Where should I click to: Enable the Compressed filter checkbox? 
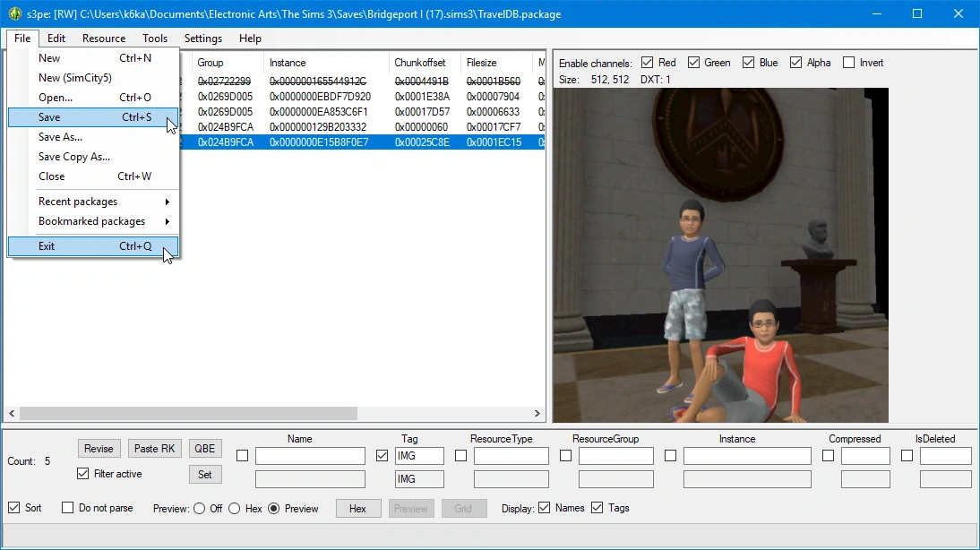(x=828, y=456)
